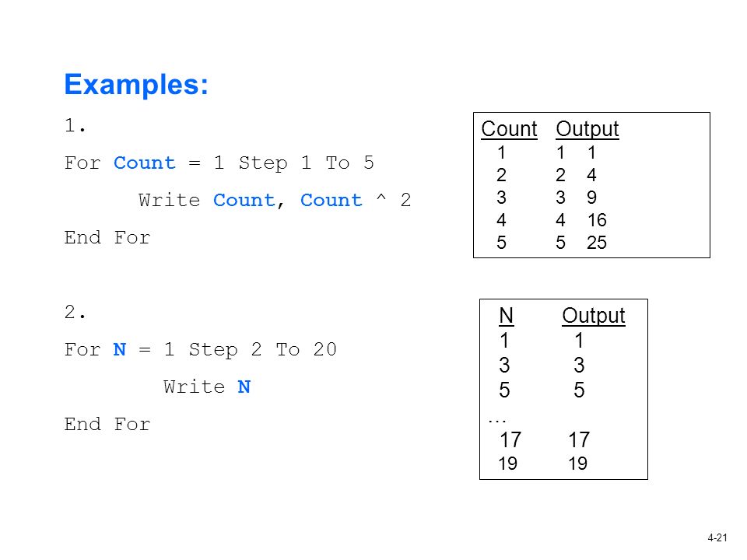Click the 'Output' header in first table

coord(587,129)
